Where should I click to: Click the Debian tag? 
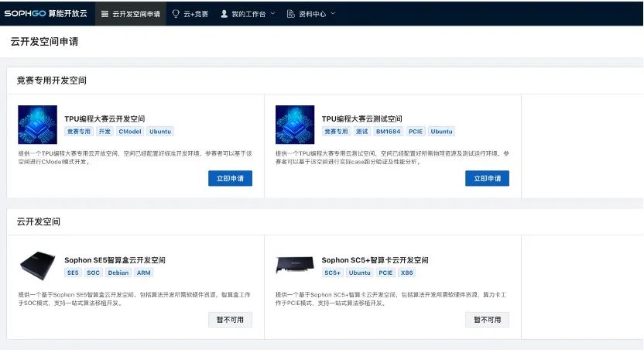[x=118, y=273]
